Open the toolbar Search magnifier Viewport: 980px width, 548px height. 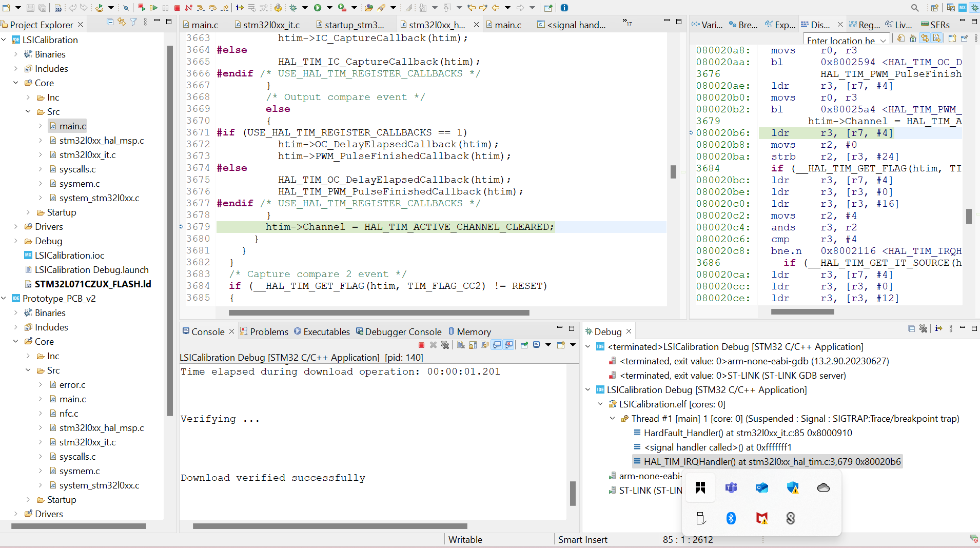coord(914,8)
